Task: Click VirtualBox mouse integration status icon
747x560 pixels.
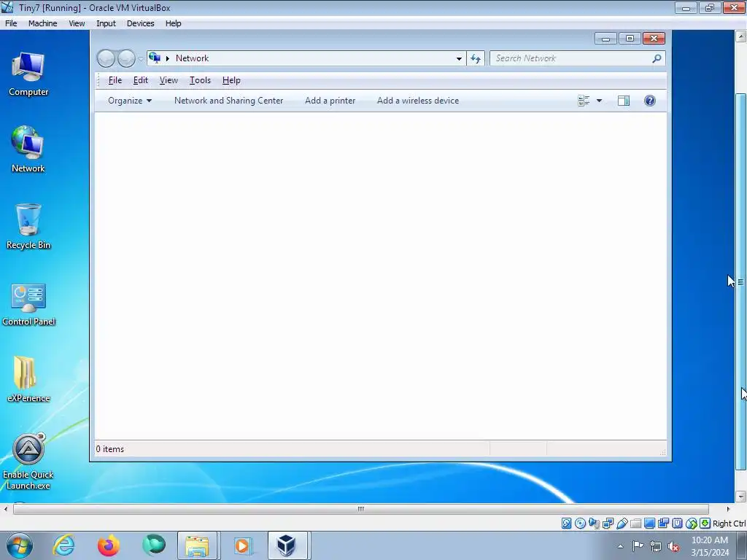Action: (x=692, y=524)
